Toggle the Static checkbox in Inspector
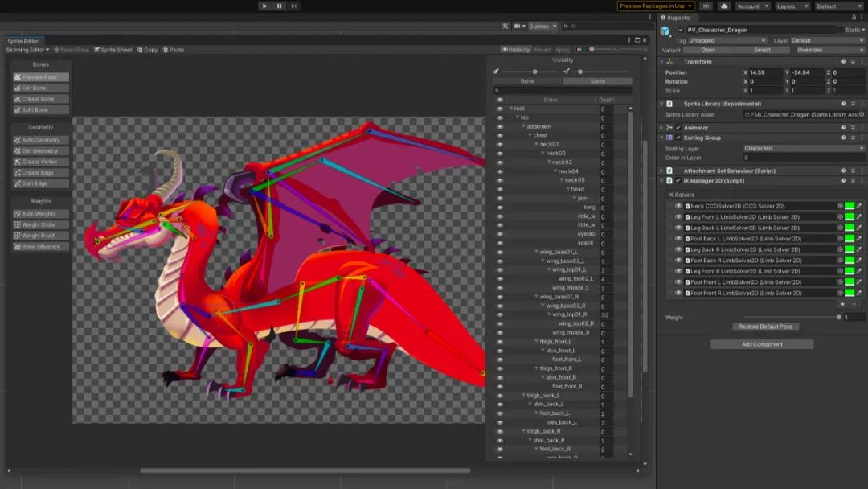Image resolution: width=868 pixels, height=489 pixels. (x=840, y=30)
